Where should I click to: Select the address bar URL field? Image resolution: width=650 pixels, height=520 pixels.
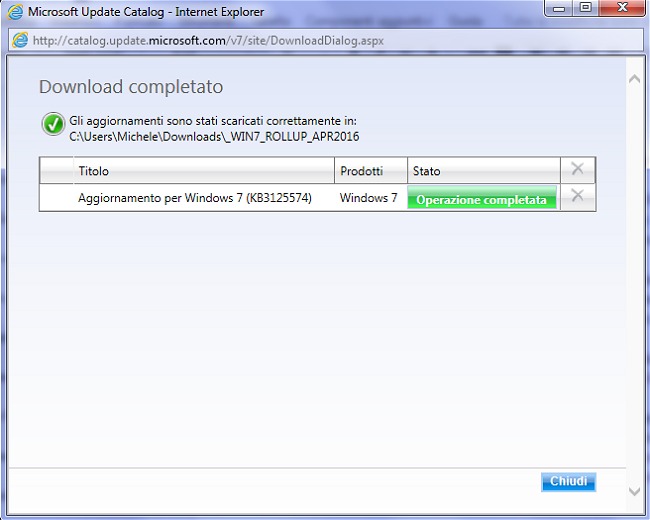coord(326,41)
